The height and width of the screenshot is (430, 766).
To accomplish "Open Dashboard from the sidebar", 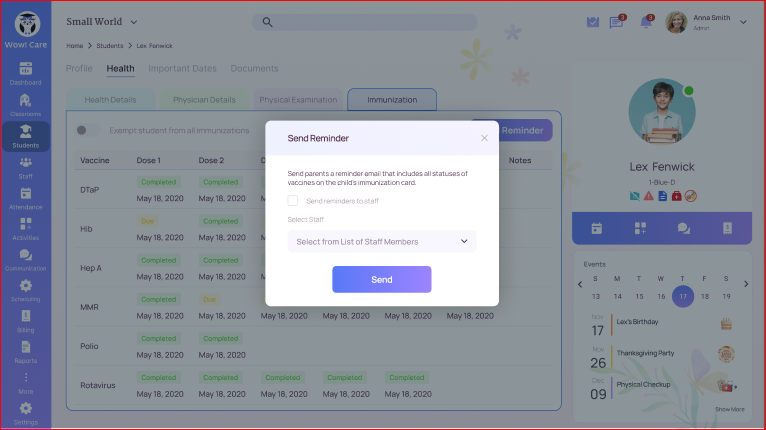I will (x=25, y=73).
